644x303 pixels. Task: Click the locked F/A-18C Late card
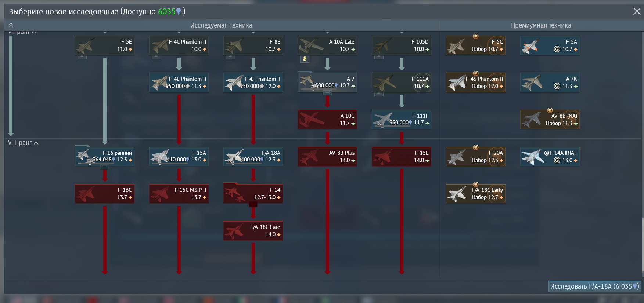(x=253, y=231)
